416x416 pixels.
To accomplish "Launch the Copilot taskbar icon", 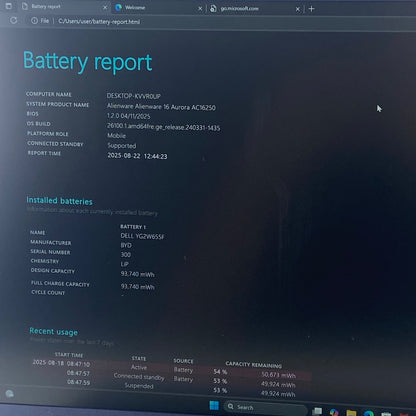I will 334,413.
